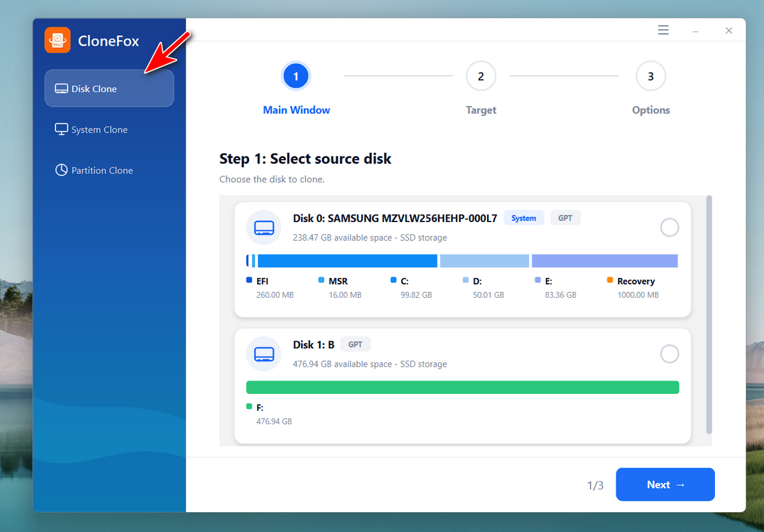Image resolution: width=764 pixels, height=532 pixels.
Task: Click the 99.82 GB size value
Action: pos(416,295)
